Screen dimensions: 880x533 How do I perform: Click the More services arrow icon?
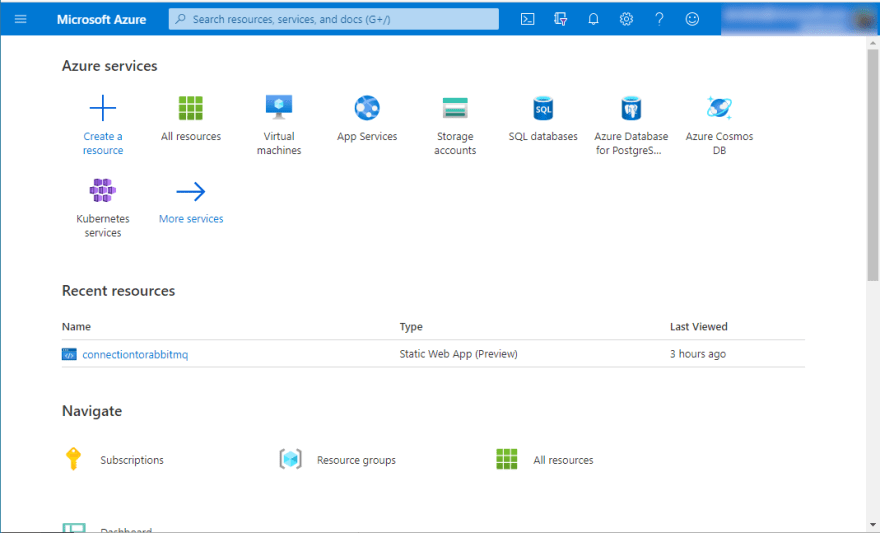pos(191,191)
